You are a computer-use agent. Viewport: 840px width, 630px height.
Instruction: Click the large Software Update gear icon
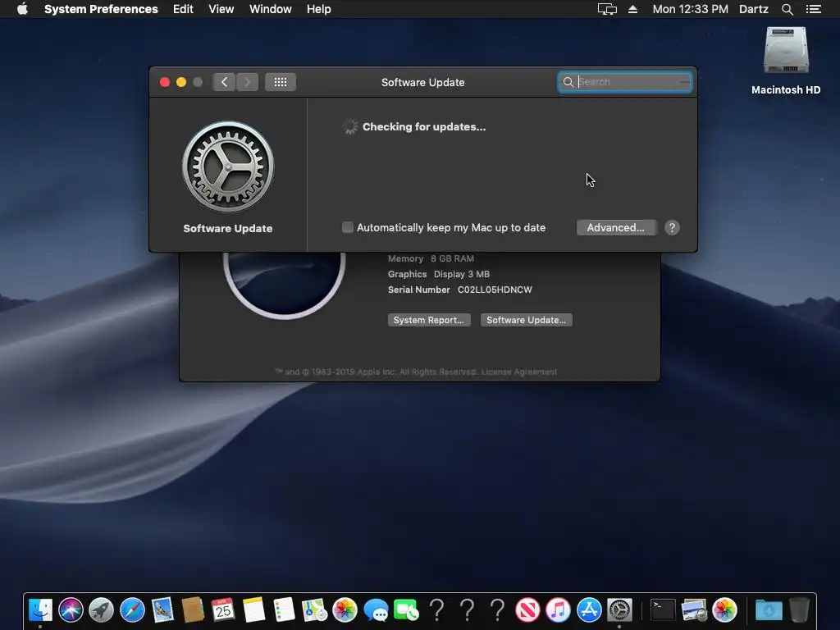228,167
